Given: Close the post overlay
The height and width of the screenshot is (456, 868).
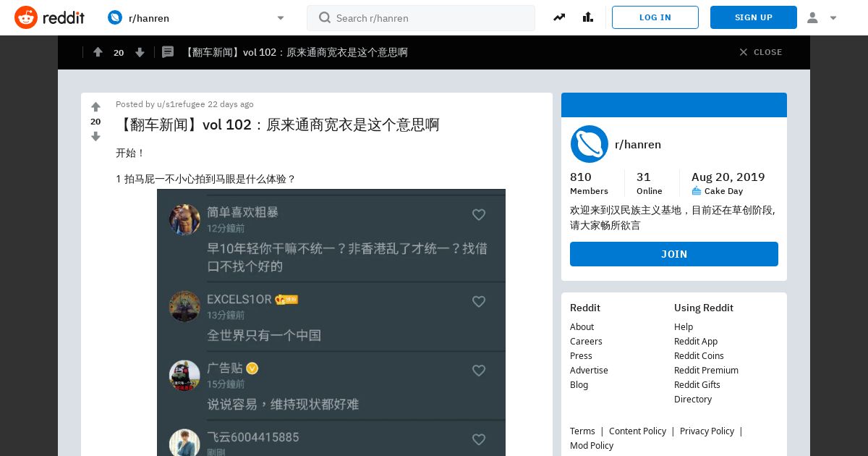Looking at the screenshot, I should pyautogui.click(x=761, y=52).
